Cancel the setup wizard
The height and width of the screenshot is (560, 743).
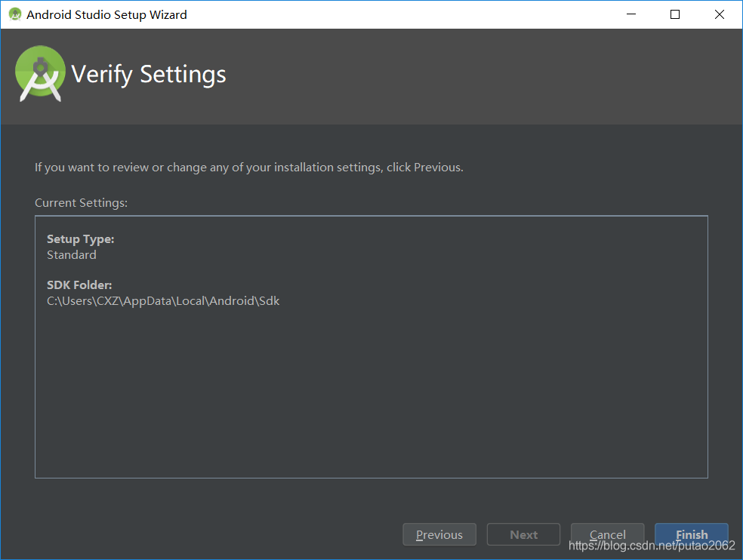tap(608, 534)
